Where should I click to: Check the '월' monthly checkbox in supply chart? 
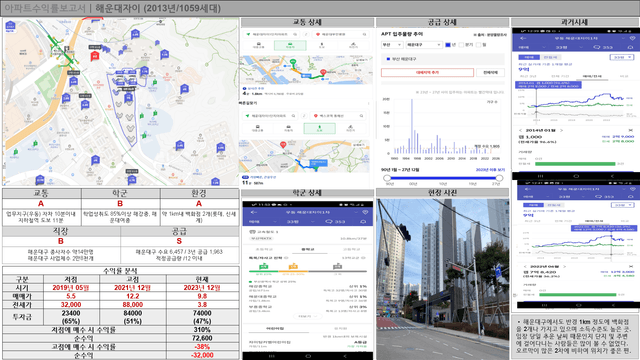point(478,45)
